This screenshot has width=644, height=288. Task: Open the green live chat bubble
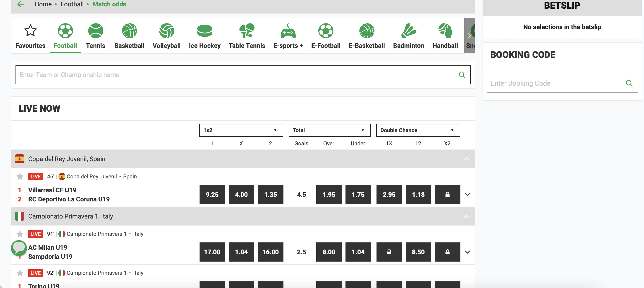pyautogui.click(x=19, y=248)
